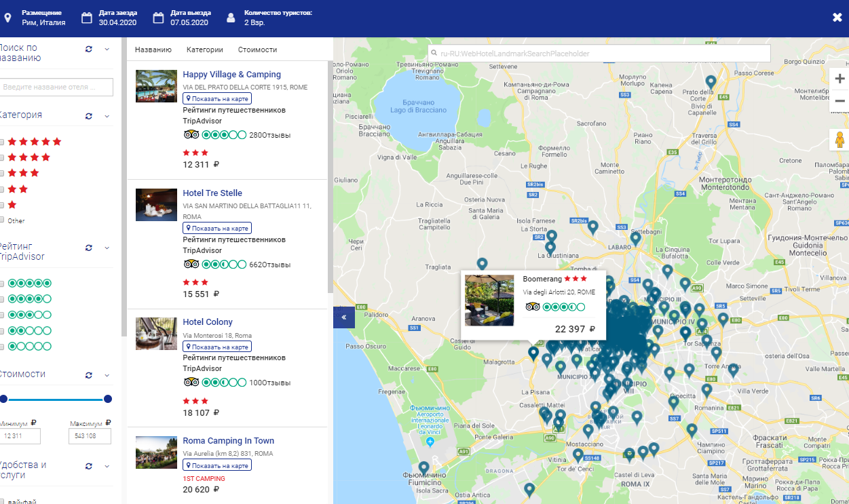Check the five-star category checkbox
The width and height of the screenshot is (849, 504).
2,142
